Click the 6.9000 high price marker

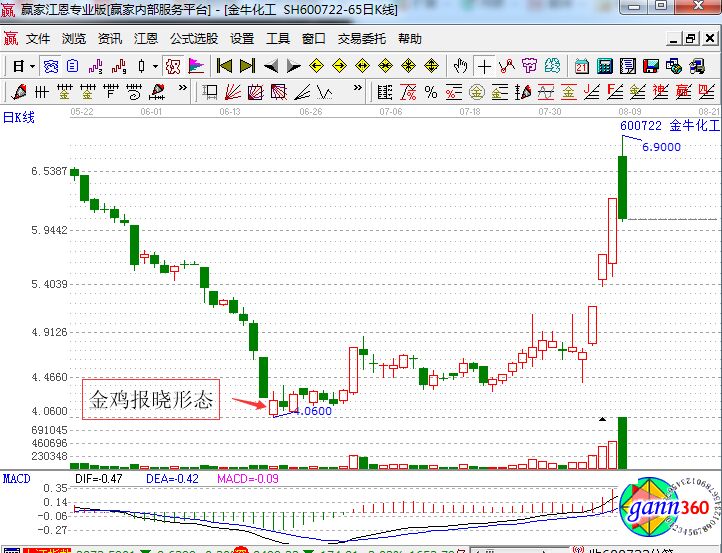click(x=661, y=146)
